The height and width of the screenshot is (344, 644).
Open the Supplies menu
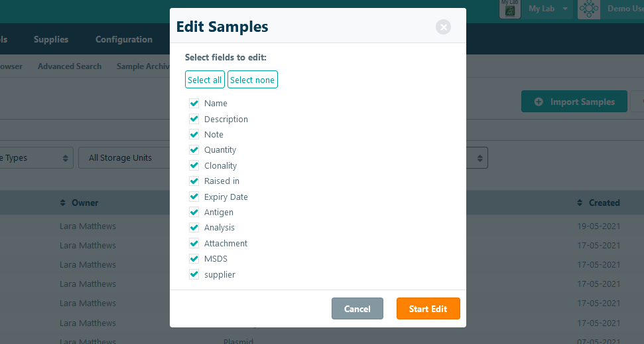(51, 39)
